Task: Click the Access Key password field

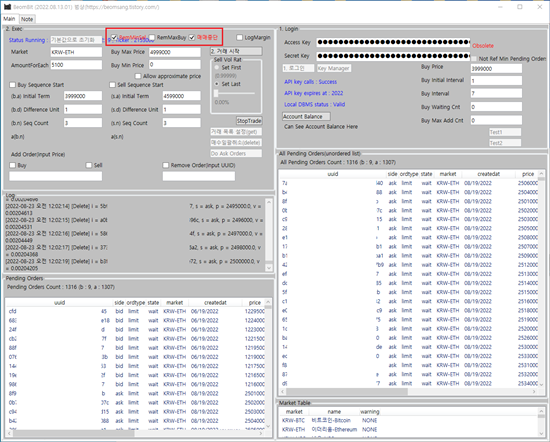Action: click(393, 42)
